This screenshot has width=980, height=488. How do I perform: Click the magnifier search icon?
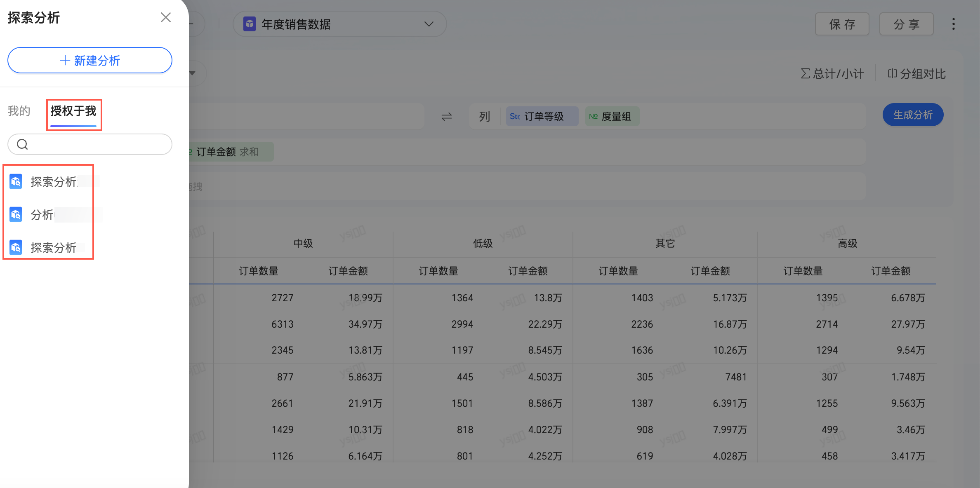click(22, 144)
